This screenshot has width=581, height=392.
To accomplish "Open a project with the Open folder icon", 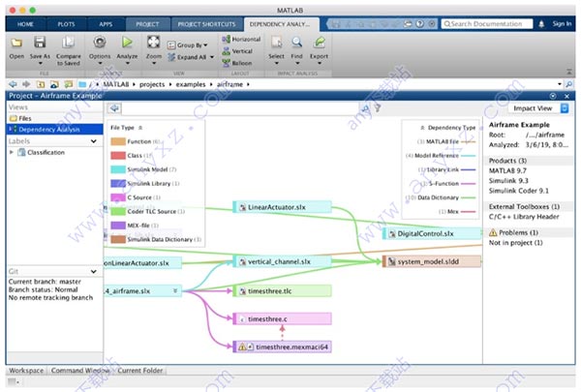I will click(x=16, y=43).
